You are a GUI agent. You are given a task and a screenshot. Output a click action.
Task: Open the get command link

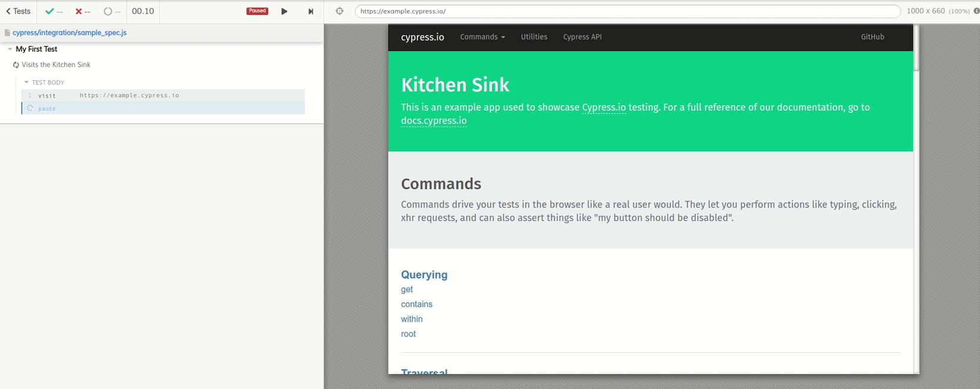click(407, 290)
